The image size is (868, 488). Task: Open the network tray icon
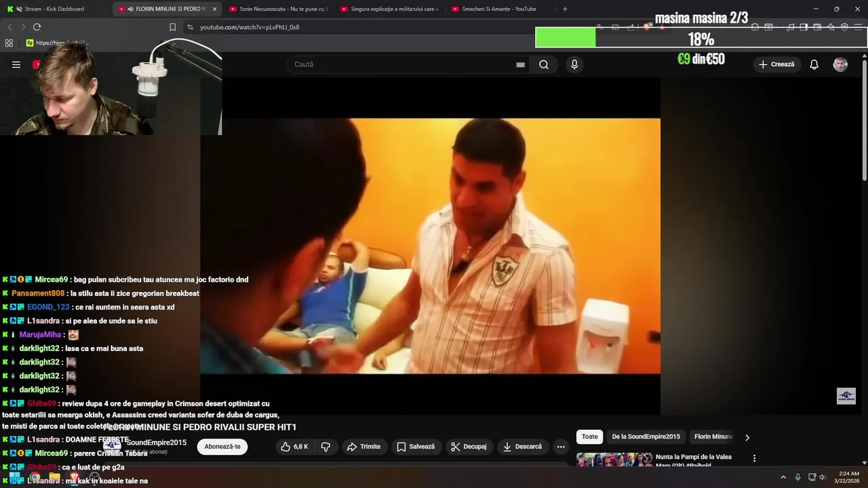pyautogui.click(x=812, y=477)
